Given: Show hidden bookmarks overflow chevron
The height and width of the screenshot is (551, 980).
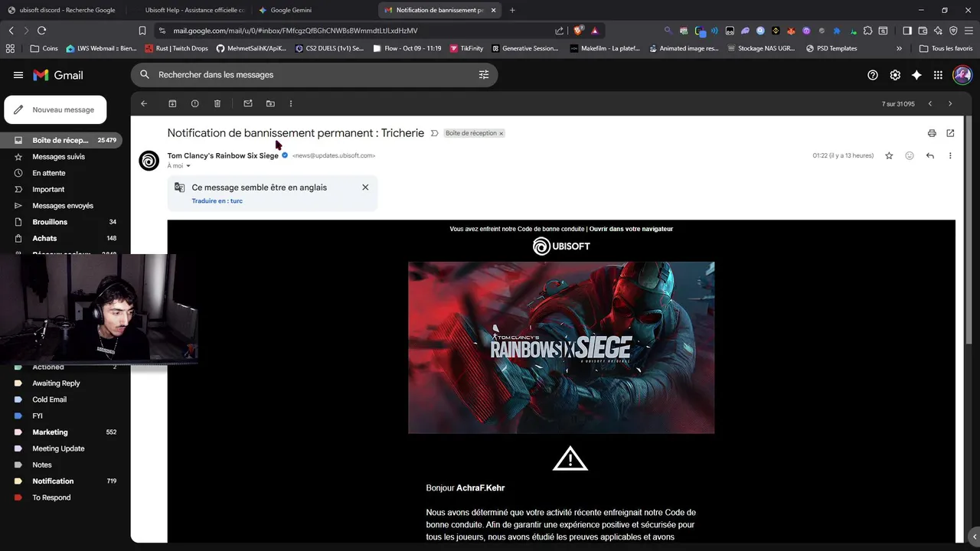Looking at the screenshot, I should 899,48.
